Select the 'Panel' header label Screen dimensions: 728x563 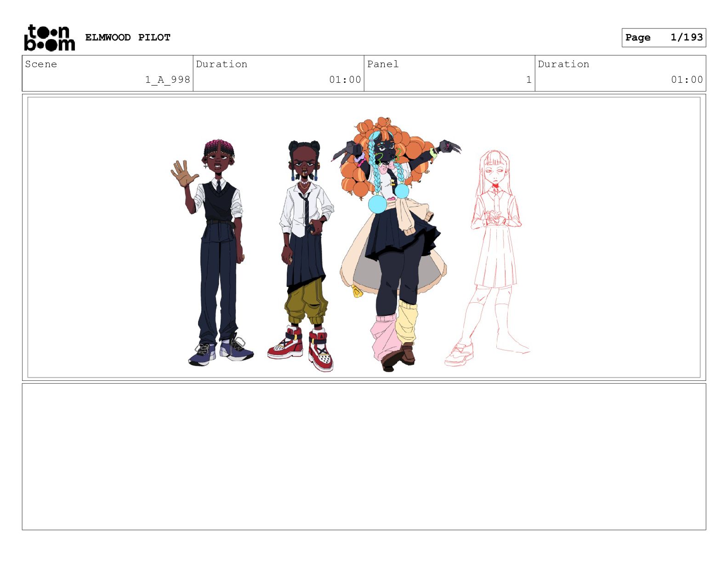coord(383,64)
